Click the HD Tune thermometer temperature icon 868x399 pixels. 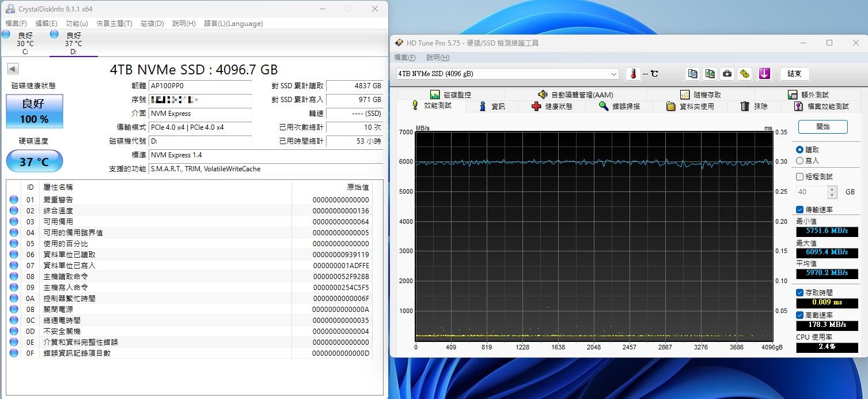634,74
